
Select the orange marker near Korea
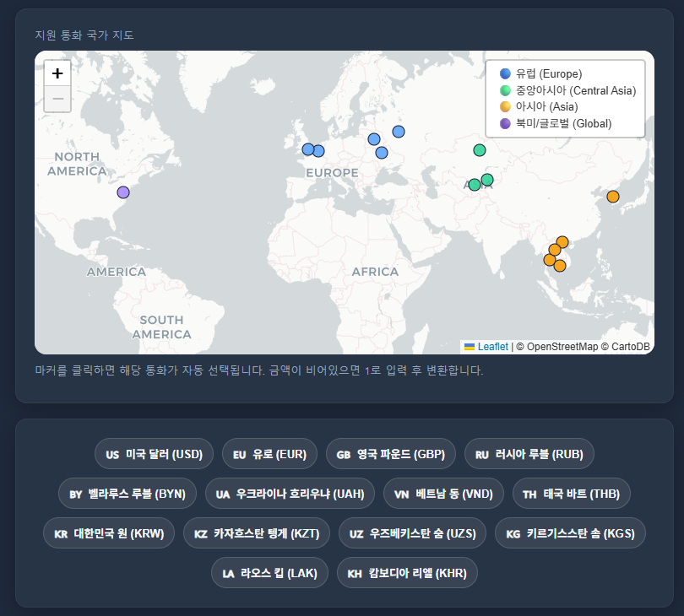(613, 195)
